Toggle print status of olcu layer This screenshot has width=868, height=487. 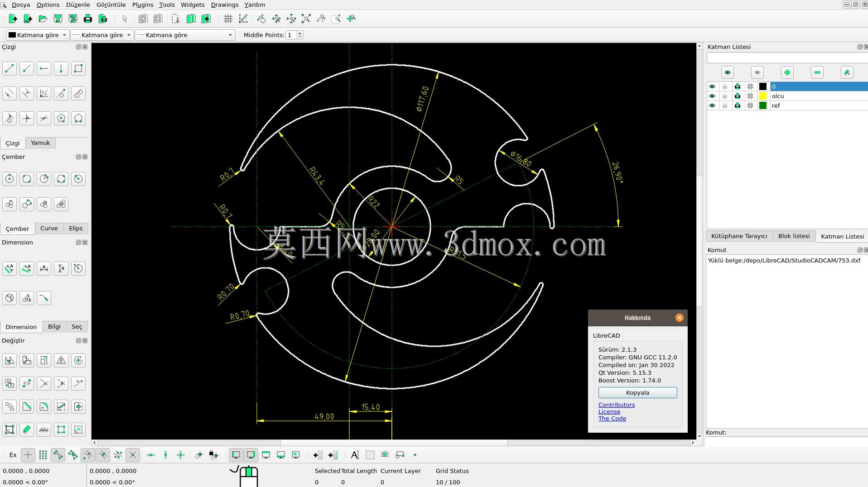point(738,96)
